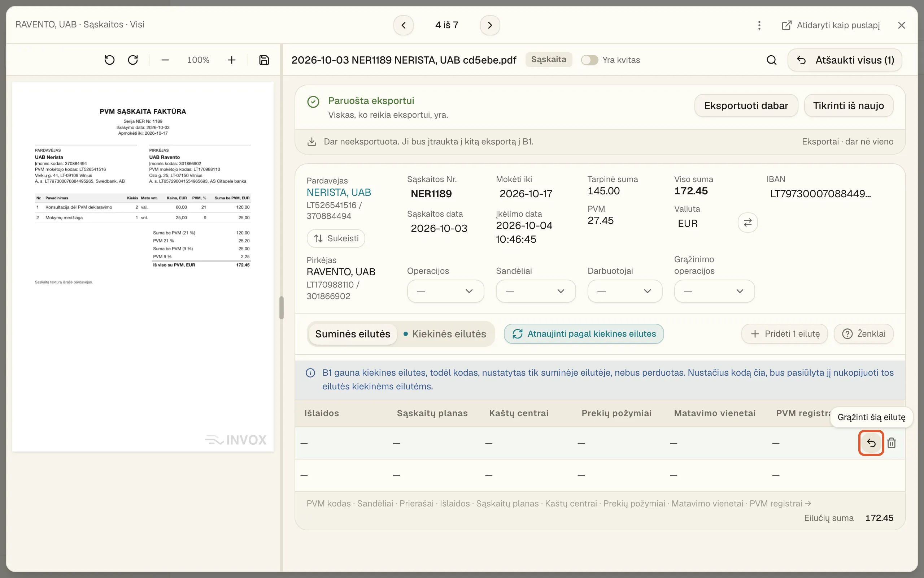
Task: Edit the invoice number NER1189 field
Action: click(431, 194)
